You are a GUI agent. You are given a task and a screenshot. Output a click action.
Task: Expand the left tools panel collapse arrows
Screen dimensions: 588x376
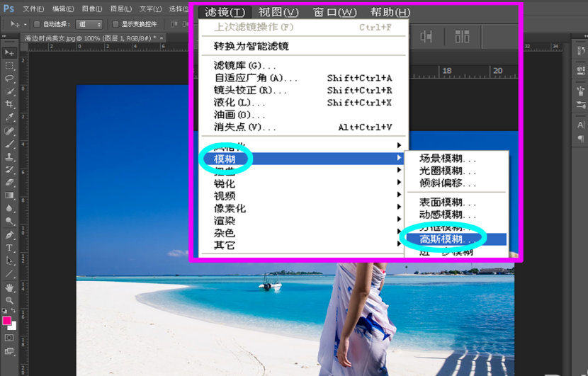(x=4, y=36)
